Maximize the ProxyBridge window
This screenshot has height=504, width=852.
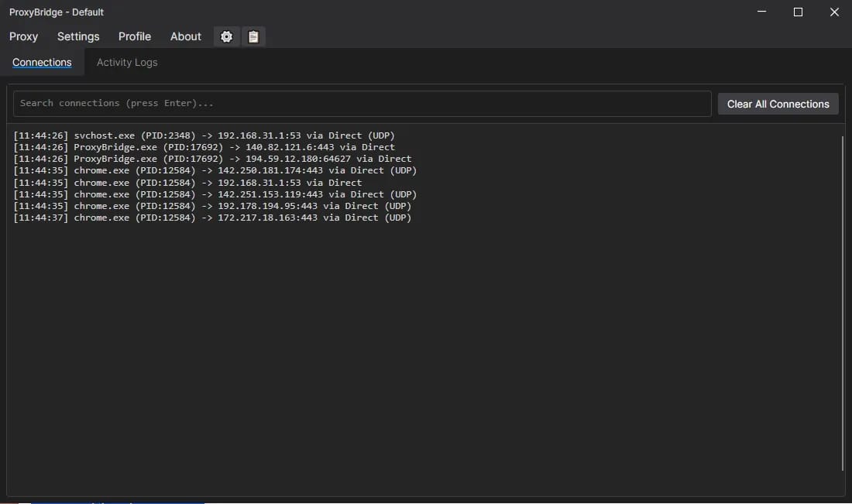point(799,12)
